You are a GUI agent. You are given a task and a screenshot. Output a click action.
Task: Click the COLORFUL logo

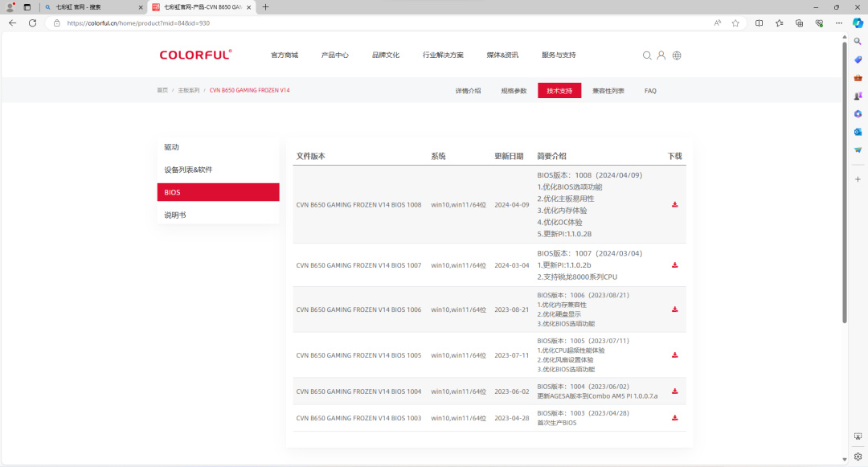click(x=195, y=54)
